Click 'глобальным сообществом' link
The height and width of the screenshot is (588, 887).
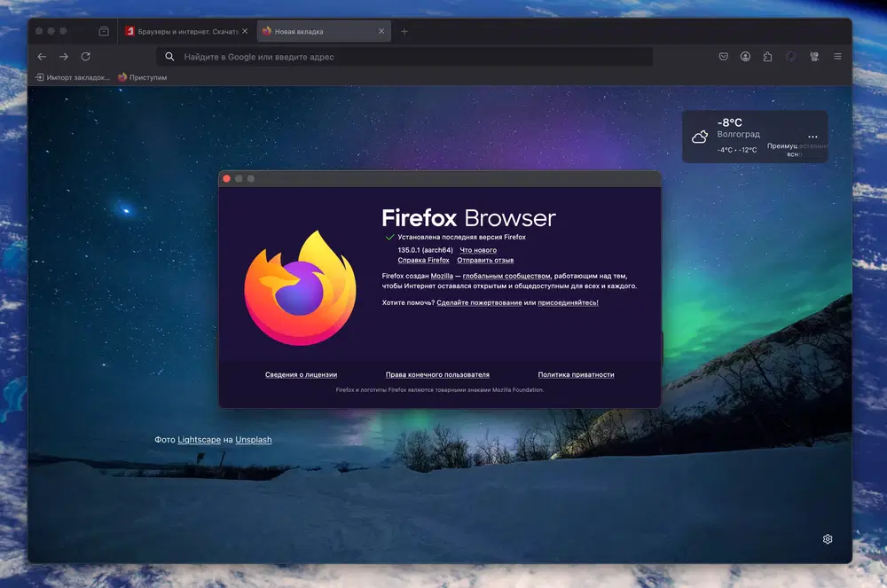click(x=506, y=276)
